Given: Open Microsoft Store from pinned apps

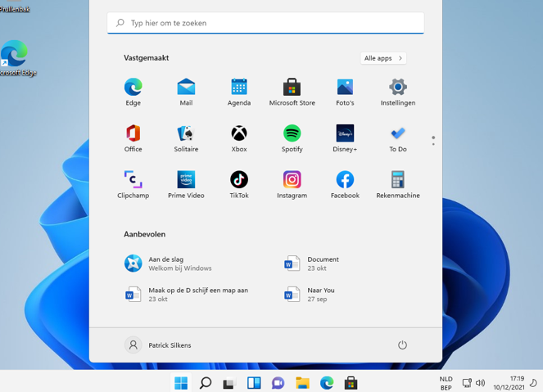Looking at the screenshot, I should pos(292,92).
